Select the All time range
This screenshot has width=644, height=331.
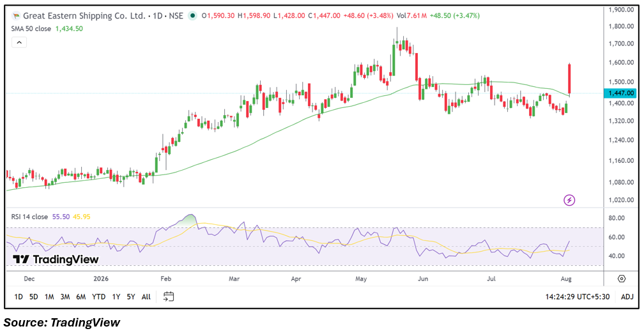pos(146,296)
